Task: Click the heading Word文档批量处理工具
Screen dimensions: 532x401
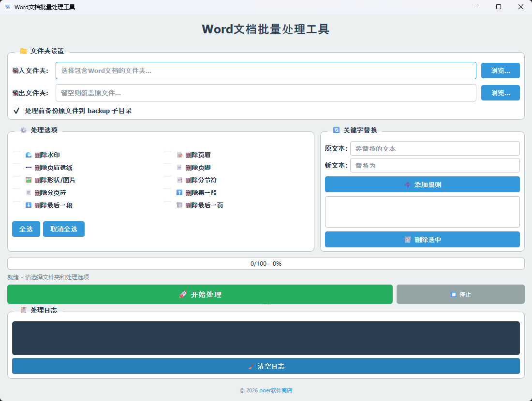Action: coord(266,29)
